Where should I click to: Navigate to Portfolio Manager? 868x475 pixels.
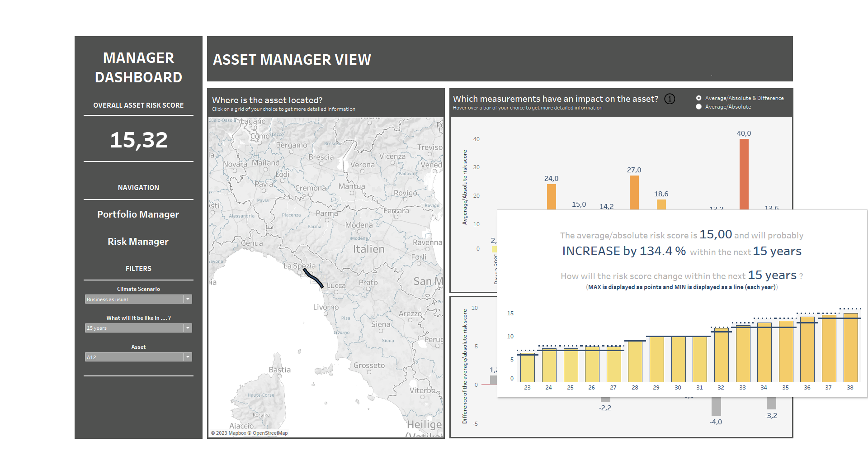[138, 214]
